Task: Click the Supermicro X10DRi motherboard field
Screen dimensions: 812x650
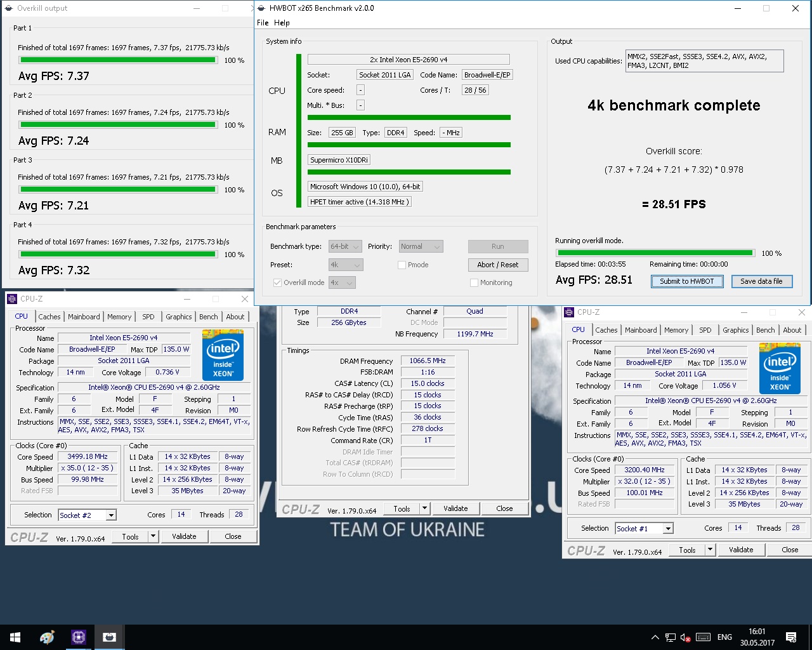Action: pyautogui.click(x=339, y=160)
